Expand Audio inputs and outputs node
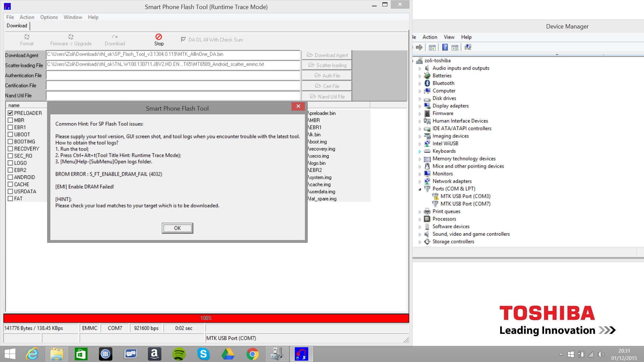Viewport: 644px width, 362px height. 420,68
